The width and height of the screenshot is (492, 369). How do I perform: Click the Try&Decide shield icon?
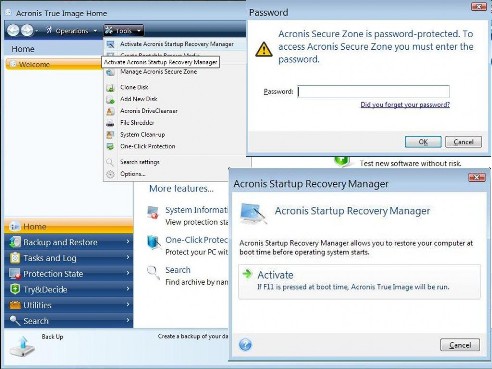pyautogui.click(x=15, y=289)
